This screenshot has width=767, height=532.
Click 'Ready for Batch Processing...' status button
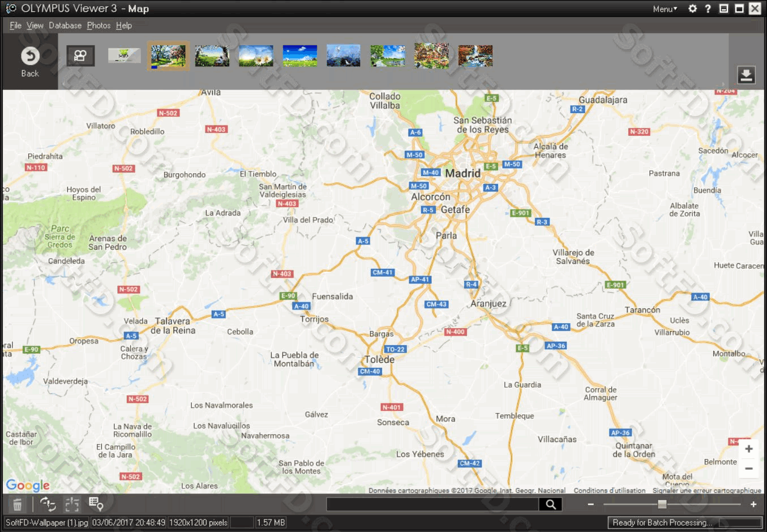pyautogui.click(x=684, y=522)
